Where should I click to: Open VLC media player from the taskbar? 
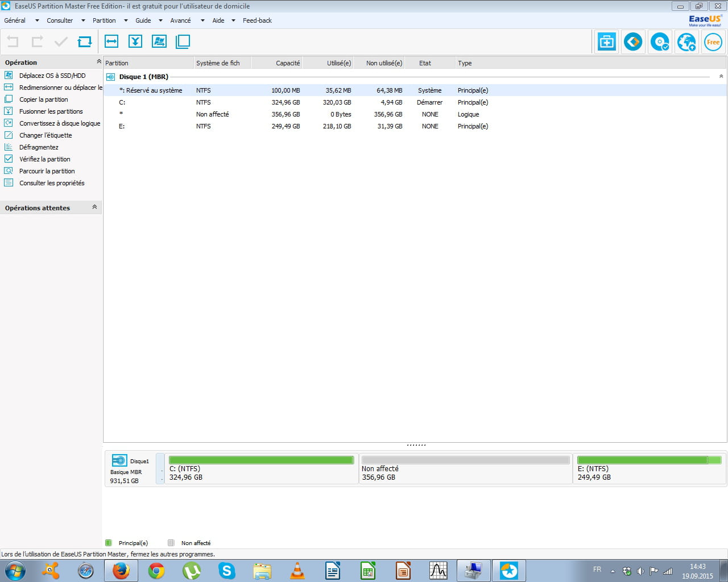(297, 571)
